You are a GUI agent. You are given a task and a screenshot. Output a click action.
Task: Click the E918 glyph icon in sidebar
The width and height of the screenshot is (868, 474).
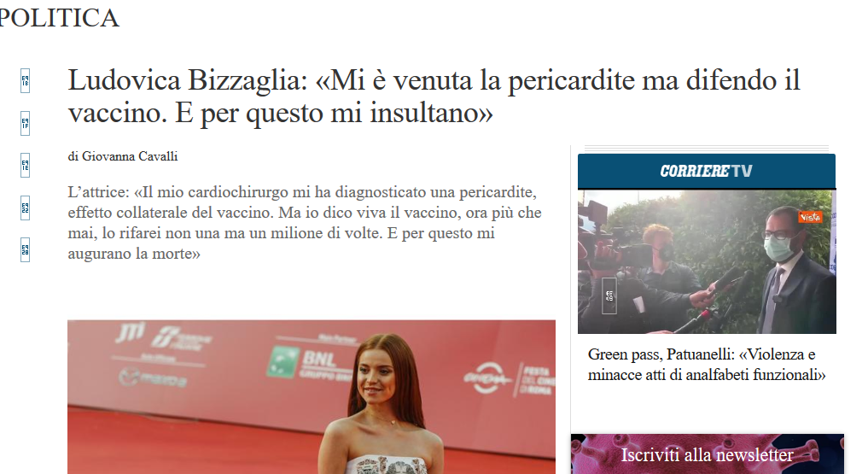tap(25, 81)
